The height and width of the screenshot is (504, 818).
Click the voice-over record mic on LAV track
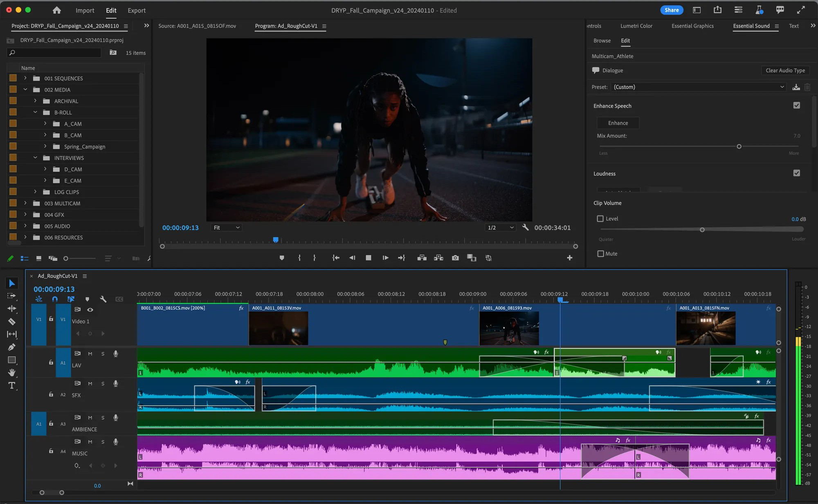tap(116, 353)
